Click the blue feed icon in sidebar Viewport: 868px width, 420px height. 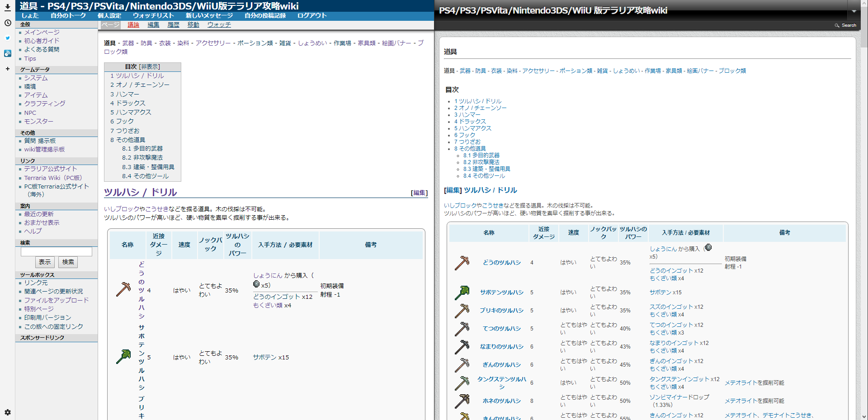8,53
